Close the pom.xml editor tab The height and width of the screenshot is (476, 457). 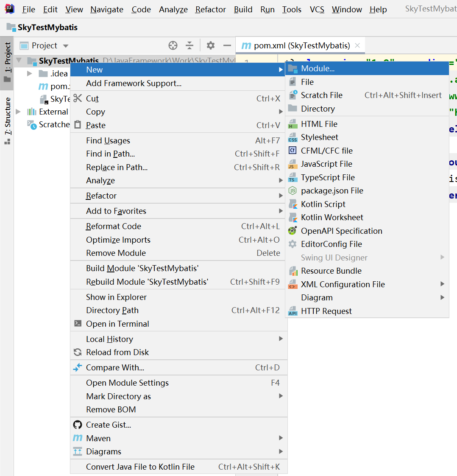(x=357, y=45)
